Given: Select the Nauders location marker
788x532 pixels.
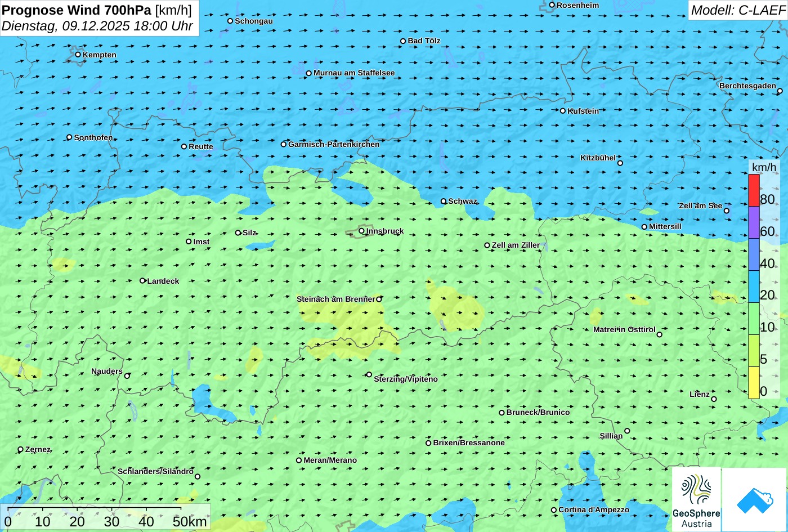Looking at the screenshot, I should (127, 376).
